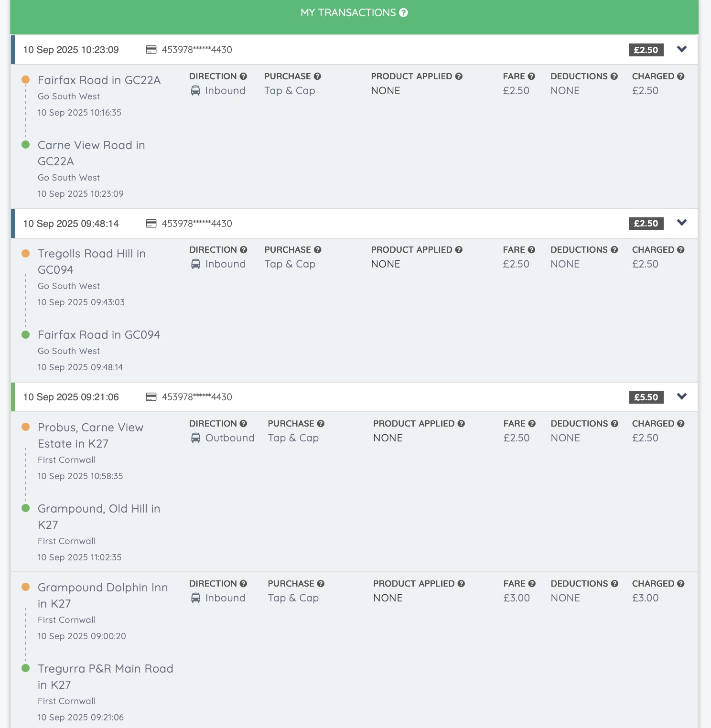Click Direction help icon in first transaction
Screen dimensions: 711x728
pos(243,76)
